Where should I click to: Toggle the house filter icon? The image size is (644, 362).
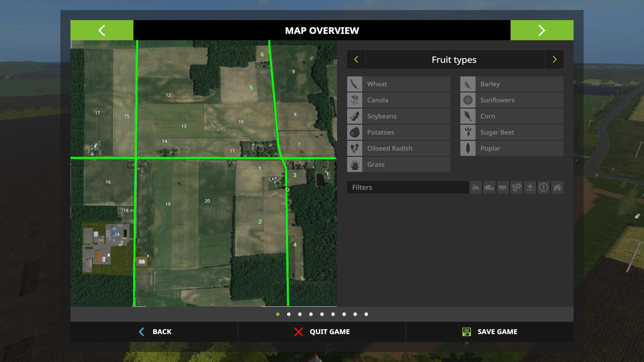[557, 187]
